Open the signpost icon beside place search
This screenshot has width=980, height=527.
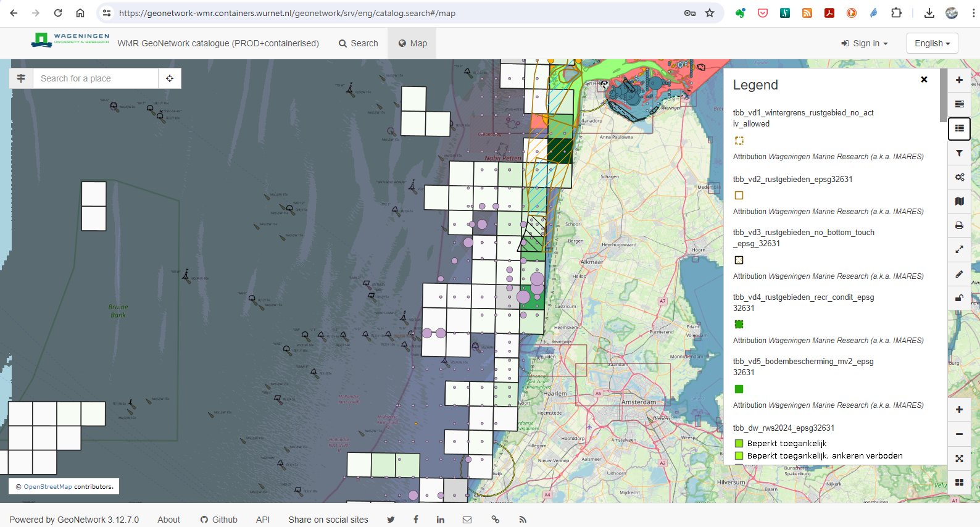click(21, 78)
